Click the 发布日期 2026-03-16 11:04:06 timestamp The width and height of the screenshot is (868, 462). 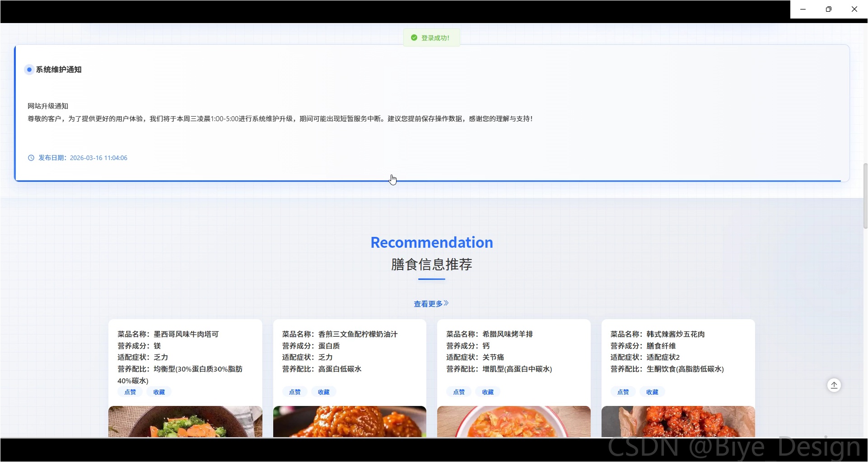click(83, 158)
